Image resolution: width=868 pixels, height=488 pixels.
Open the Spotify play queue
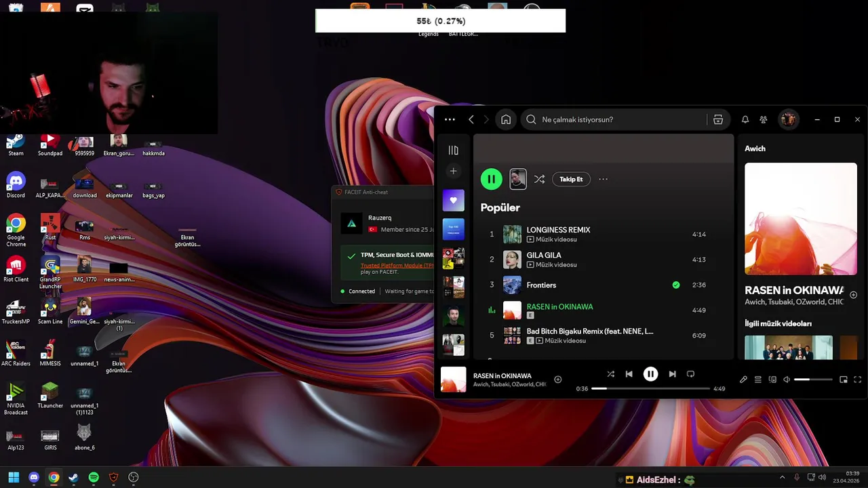758,380
